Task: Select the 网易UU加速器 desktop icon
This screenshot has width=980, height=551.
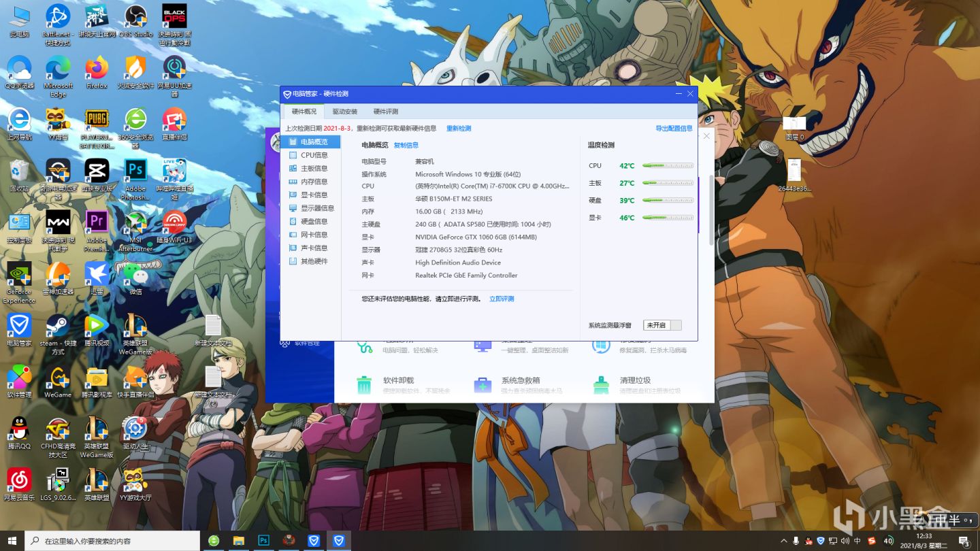Action: point(174,77)
